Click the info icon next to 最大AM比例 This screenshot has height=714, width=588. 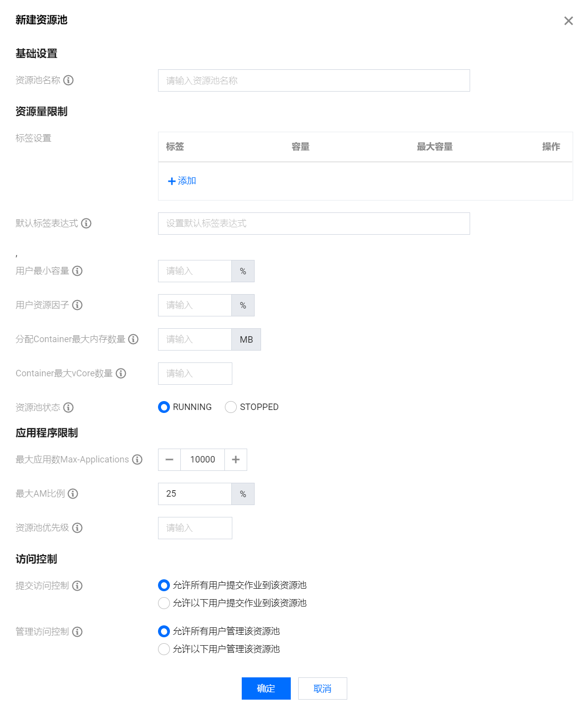pos(73,494)
